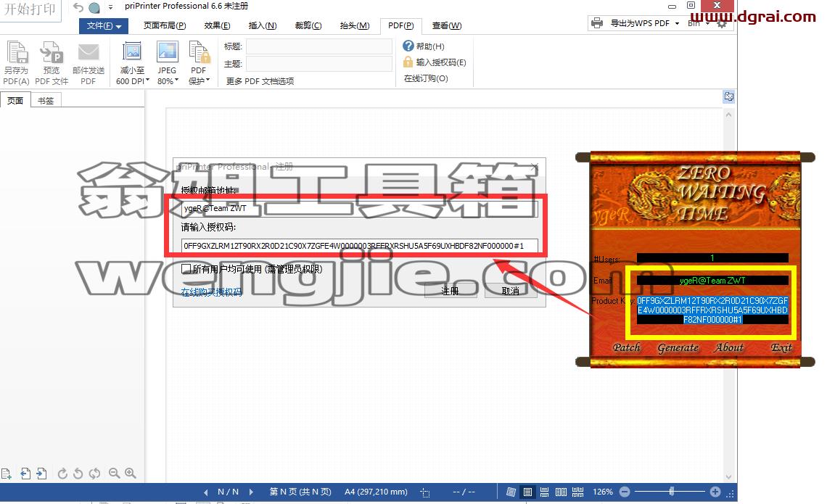Click the Email field in the keygen window

point(712,281)
